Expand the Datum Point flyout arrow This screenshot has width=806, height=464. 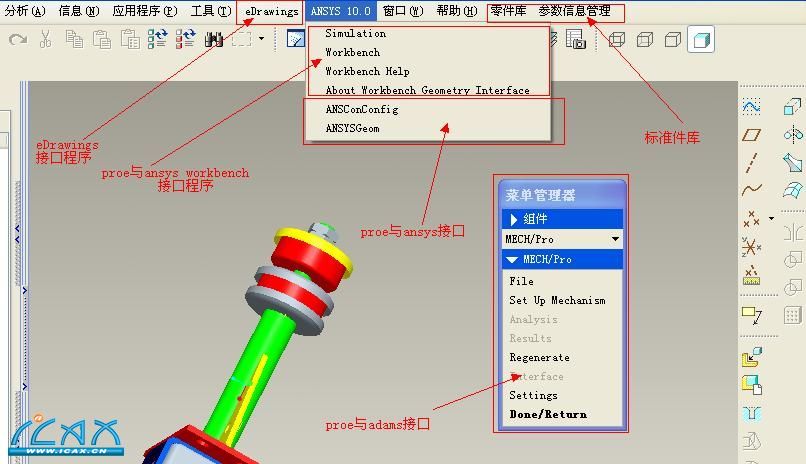pos(772,218)
